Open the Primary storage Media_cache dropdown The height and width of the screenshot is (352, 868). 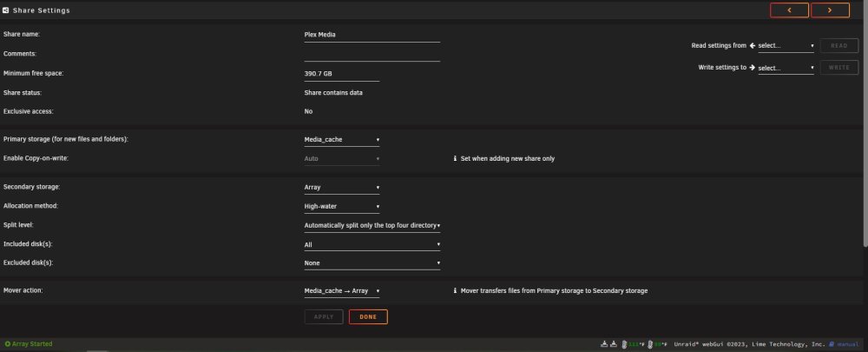point(341,140)
